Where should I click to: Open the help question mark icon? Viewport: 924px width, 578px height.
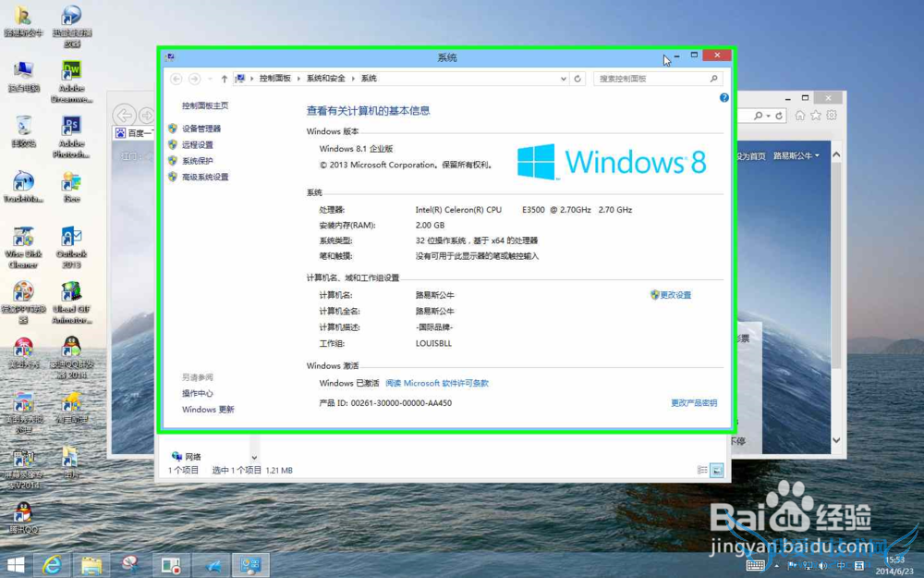724,98
